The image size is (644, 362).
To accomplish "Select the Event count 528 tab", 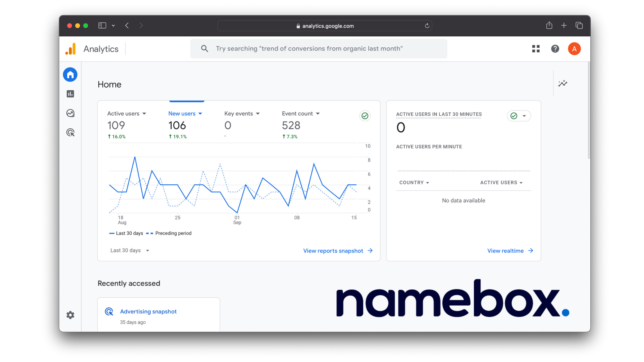I will [301, 125].
